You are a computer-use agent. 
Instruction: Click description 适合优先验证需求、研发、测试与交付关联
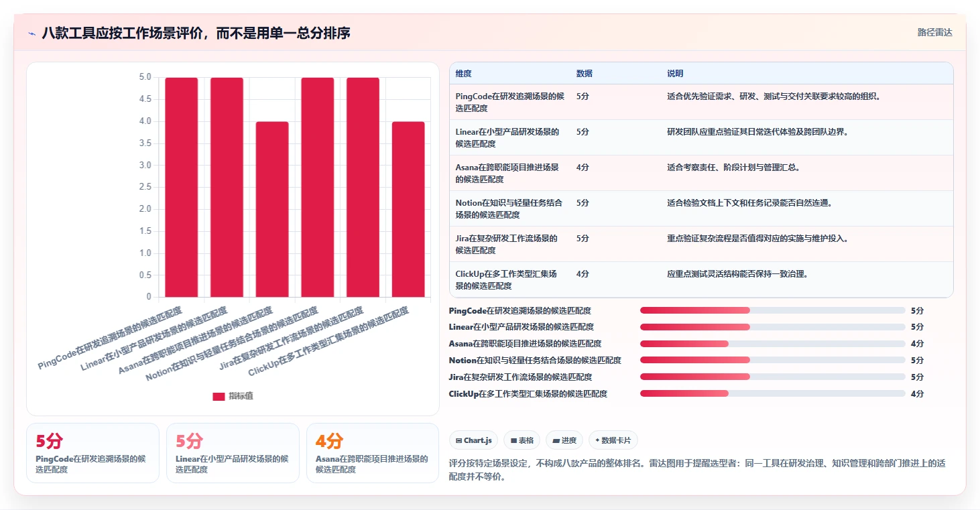773,97
